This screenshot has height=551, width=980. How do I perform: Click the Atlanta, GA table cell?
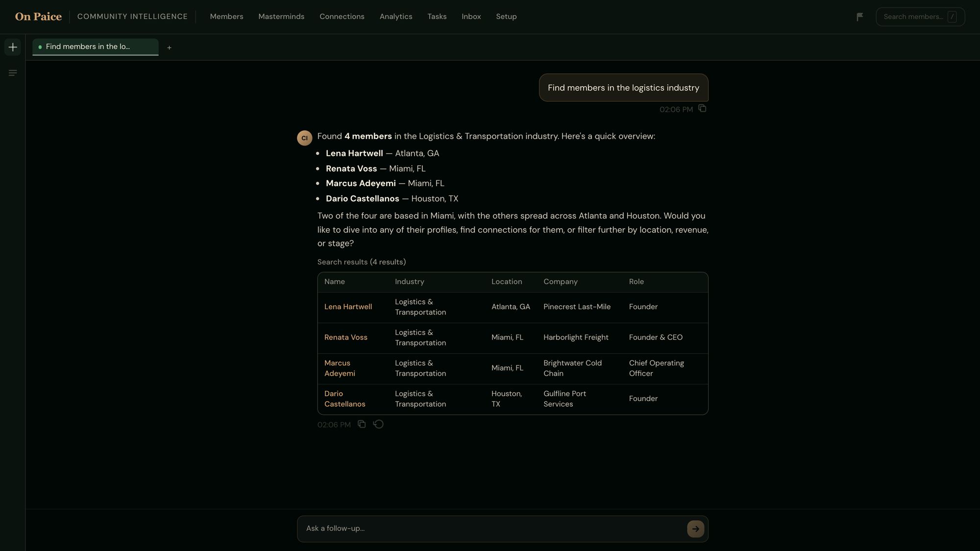point(511,307)
